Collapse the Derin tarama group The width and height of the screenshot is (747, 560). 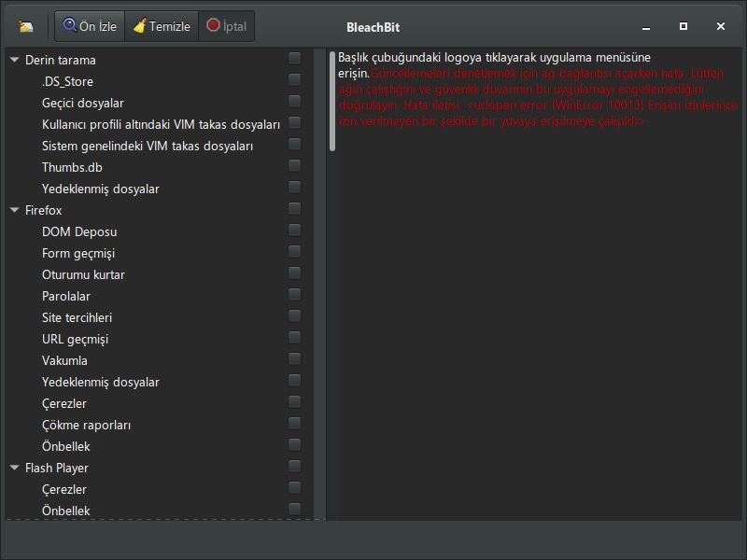coord(15,60)
